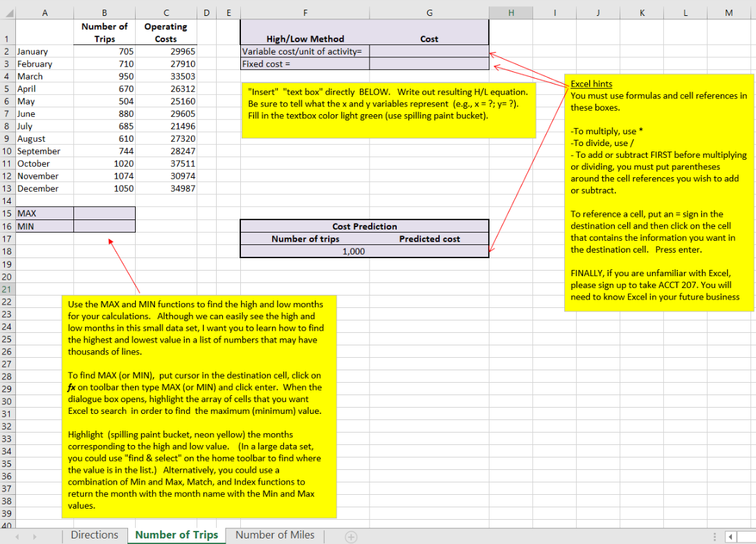Select trips value 1074

(105, 176)
